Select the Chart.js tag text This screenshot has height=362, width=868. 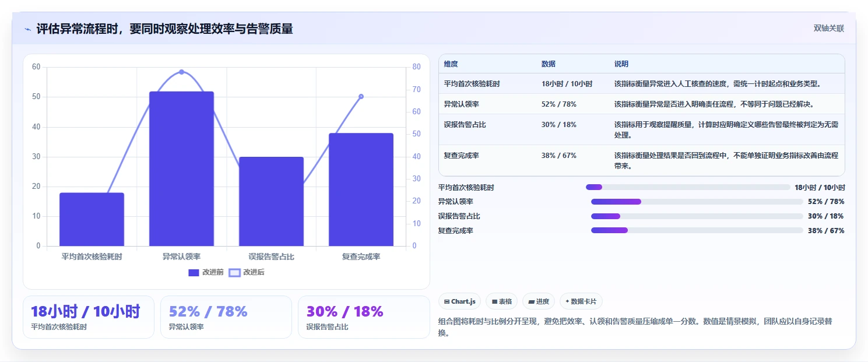tap(463, 301)
